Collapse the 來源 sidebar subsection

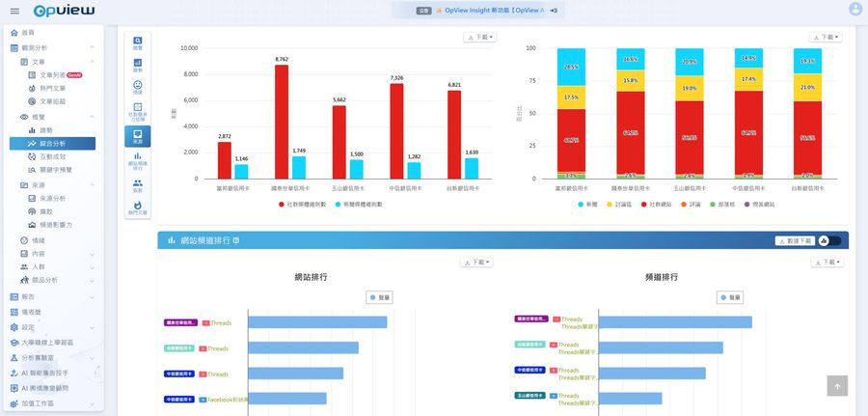[92, 184]
